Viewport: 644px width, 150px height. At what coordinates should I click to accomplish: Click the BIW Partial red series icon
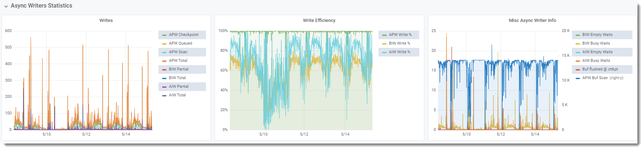pyautogui.click(x=164, y=69)
